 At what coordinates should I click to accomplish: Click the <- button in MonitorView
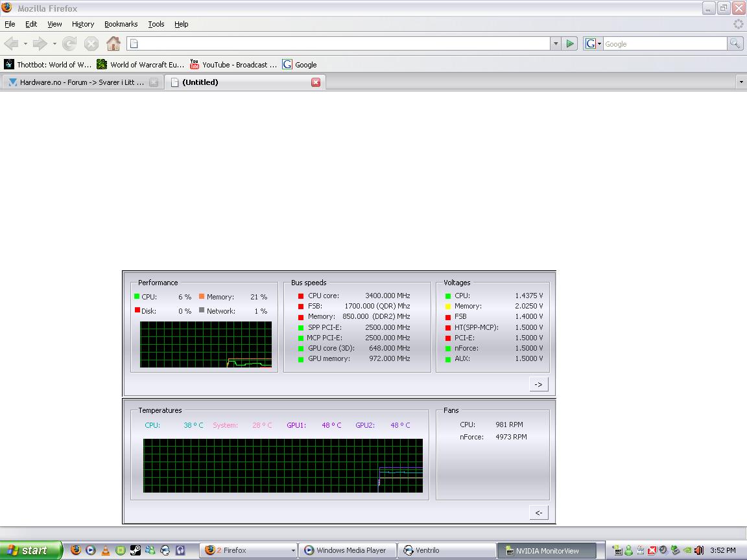(x=539, y=513)
